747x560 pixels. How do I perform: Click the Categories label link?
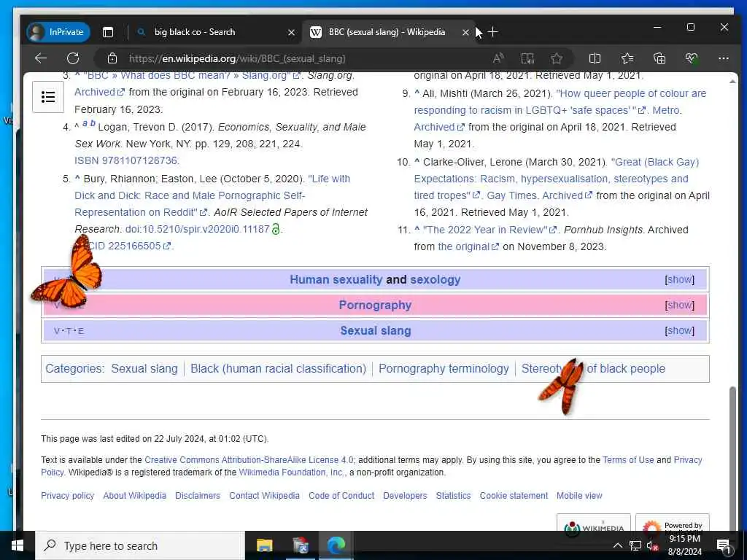pyautogui.click(x=74, y=368)
